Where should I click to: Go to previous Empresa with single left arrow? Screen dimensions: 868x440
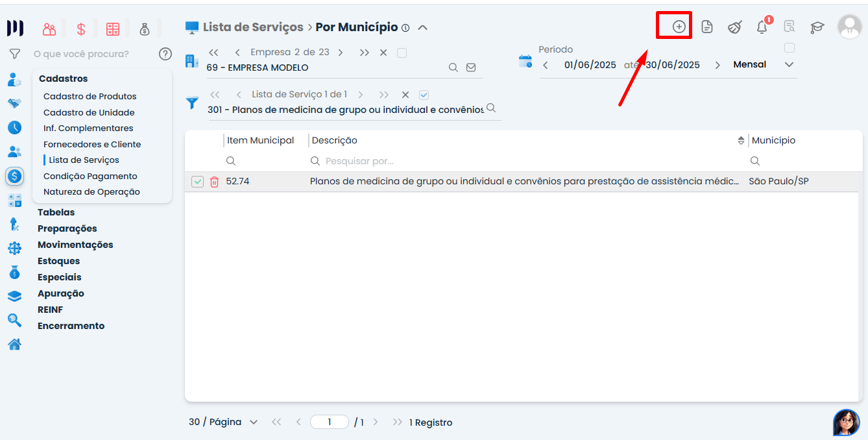237,53
